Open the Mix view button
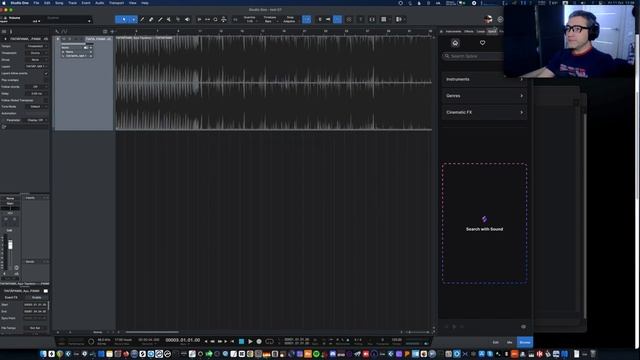640x360 pixels. point(509,342)
